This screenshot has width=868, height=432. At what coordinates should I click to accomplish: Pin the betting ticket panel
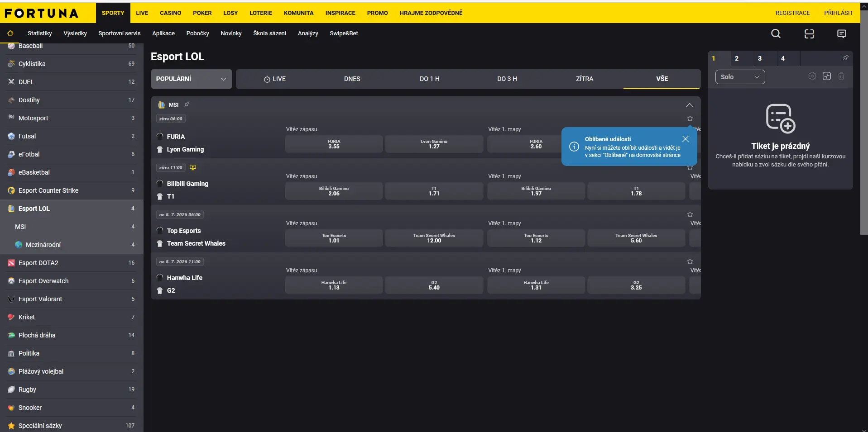[x=845, y=58]
